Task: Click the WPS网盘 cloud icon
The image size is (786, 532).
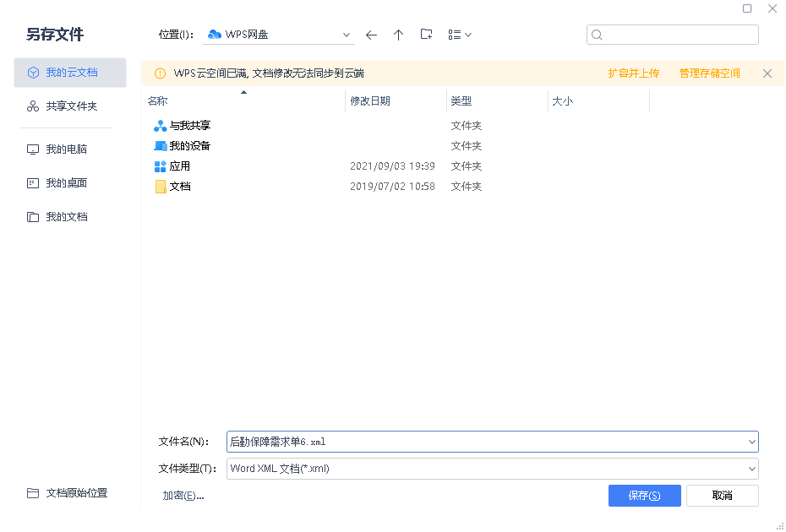Action: tap(215, 35)
